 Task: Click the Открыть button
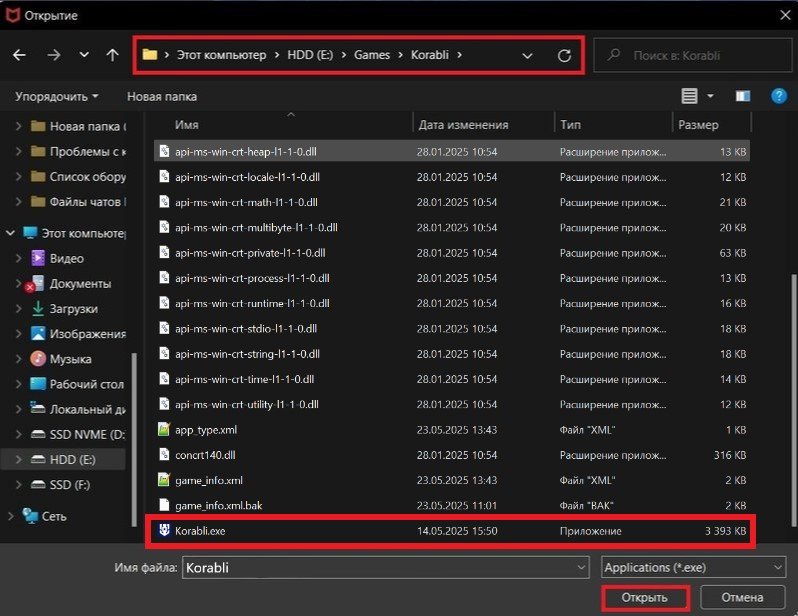point(645,597)
